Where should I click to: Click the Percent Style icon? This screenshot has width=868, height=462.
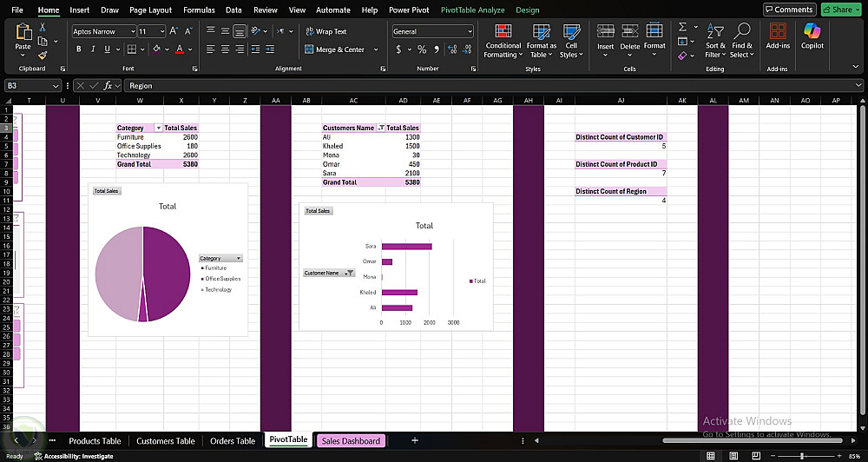click(422, 49)
